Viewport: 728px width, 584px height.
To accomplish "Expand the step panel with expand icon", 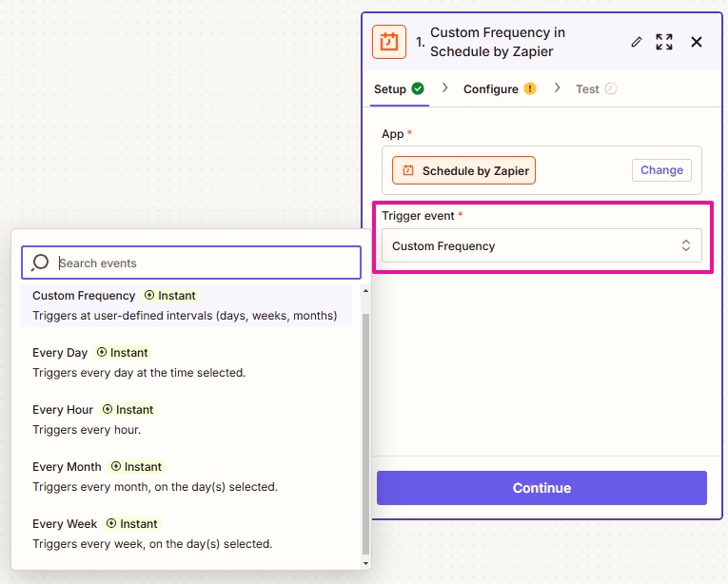I will coord(664,42).
